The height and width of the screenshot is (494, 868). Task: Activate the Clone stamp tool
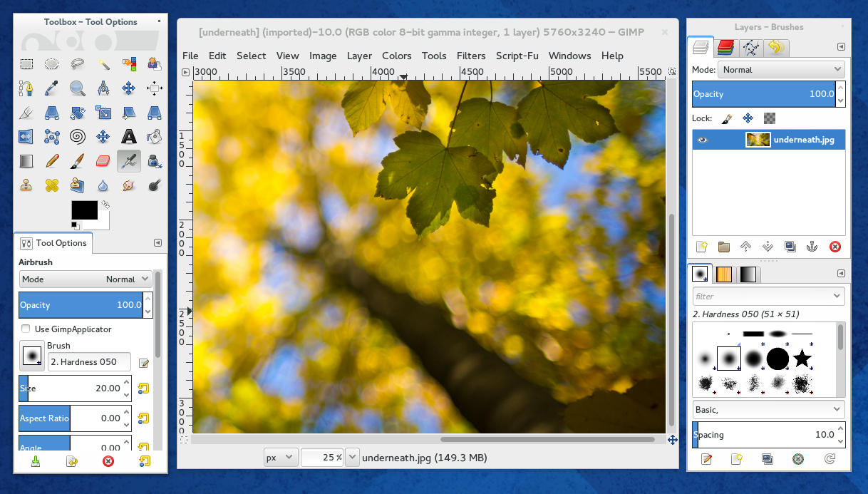(x=26, y=185)
